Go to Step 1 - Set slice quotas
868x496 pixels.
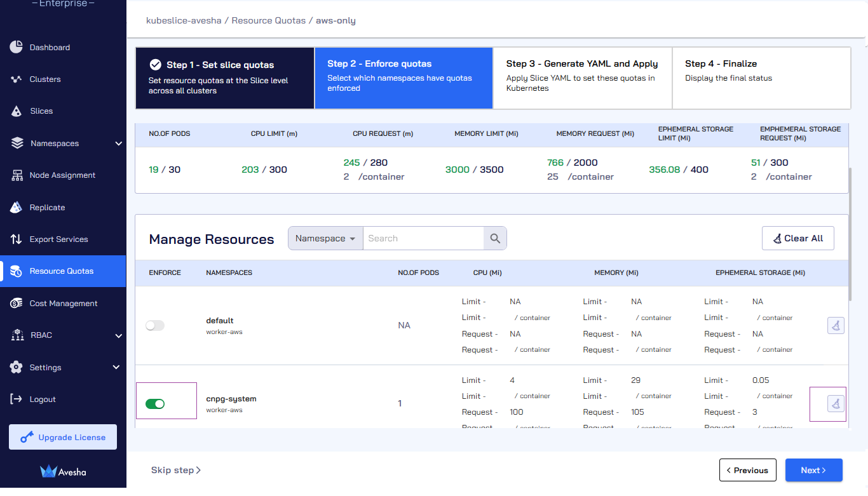click(225, 77)
